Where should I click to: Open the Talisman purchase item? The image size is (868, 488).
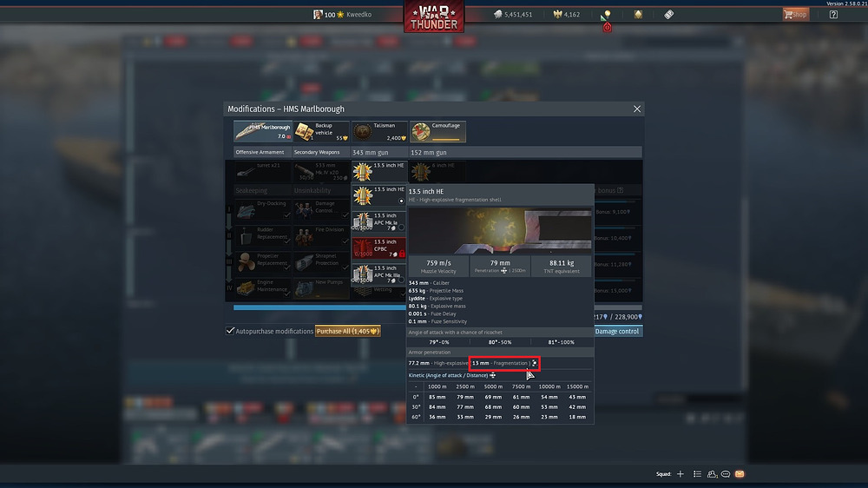pos(380,132)
